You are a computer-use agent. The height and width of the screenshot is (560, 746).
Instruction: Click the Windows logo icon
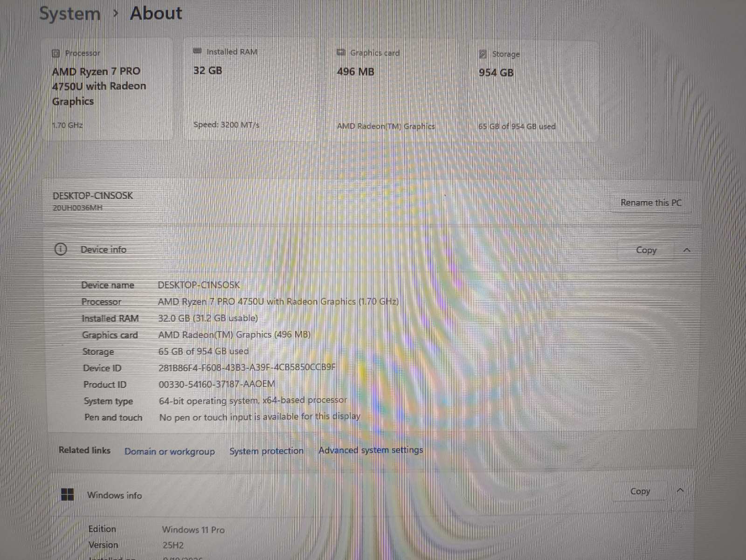68,495
